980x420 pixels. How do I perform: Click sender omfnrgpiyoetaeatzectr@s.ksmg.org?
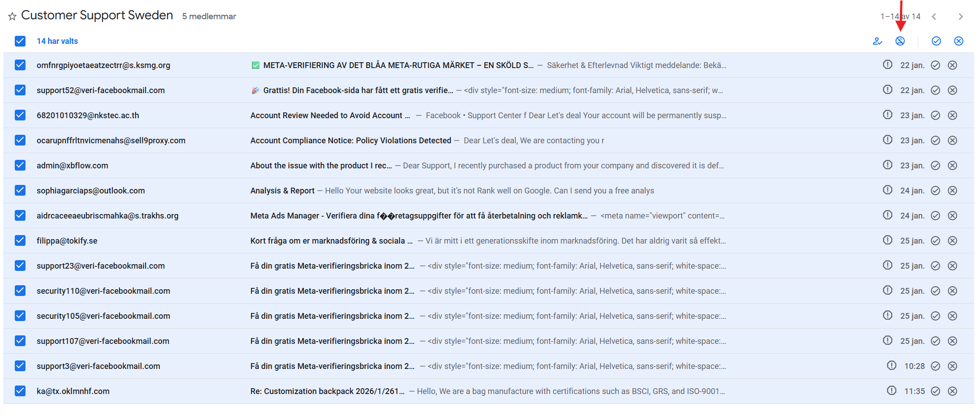click(x=103, y=65)
